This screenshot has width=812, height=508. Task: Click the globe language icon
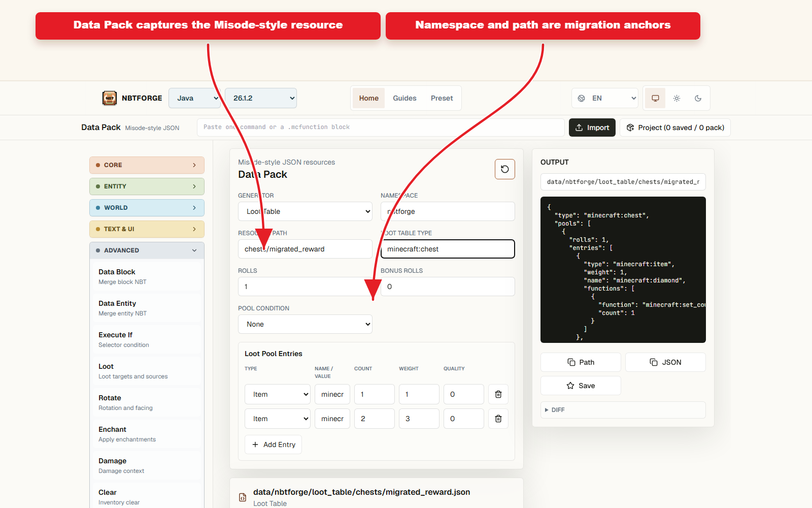[582, 98]
